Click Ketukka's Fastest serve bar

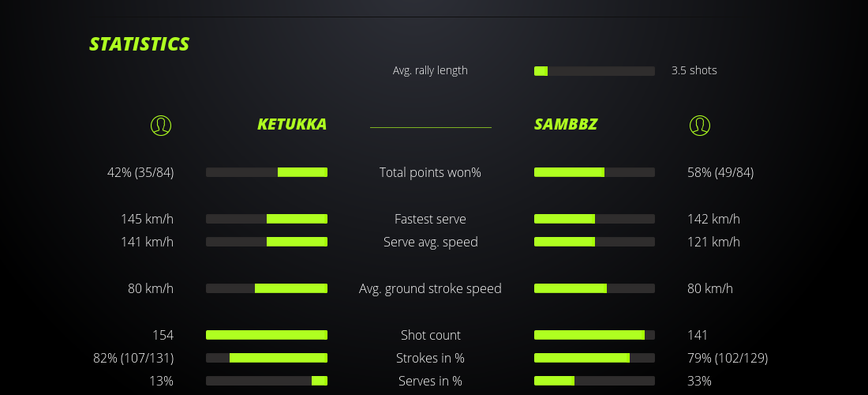pos(267,219)
